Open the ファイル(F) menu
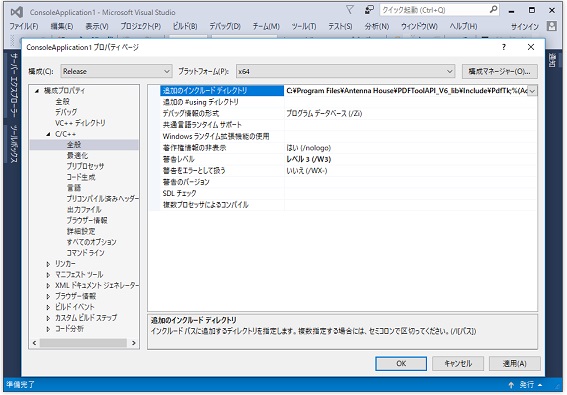 coord(24,26)
